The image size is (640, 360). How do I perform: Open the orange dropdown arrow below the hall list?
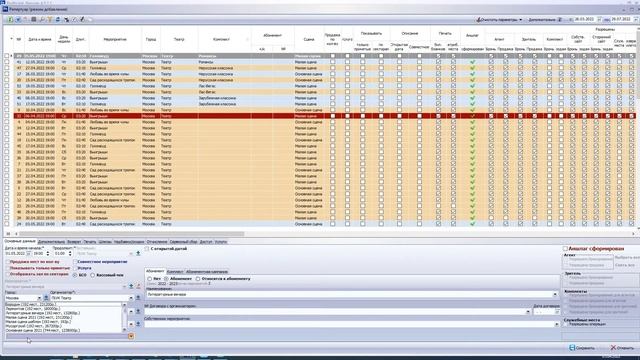pos(131,336)
